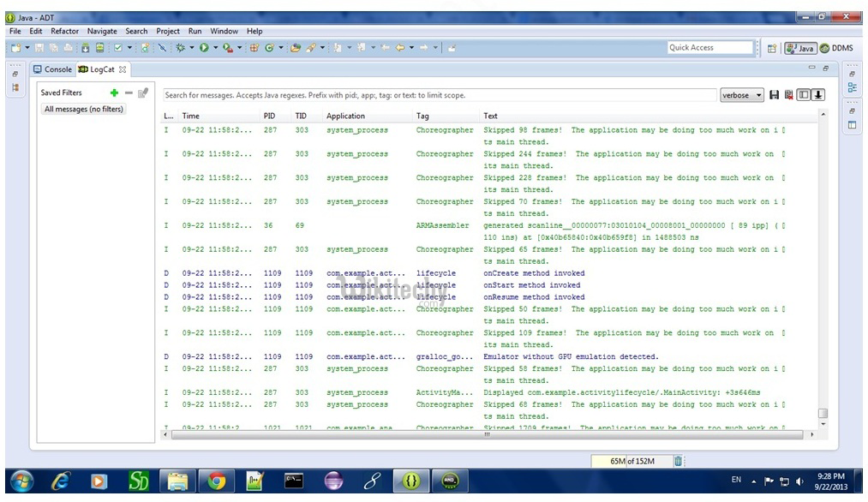Click the Java perspective button
The width and height of the screenshot is (868, 502).
[x=800, y=49]
